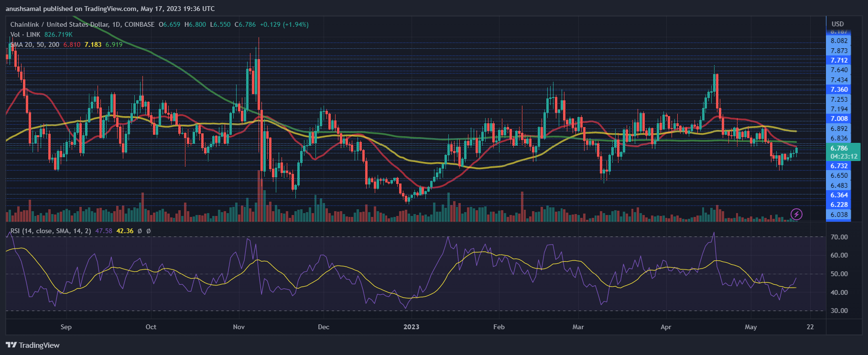Click the 7.434 price axis label
Screen dimensions: 868x355
839,80
